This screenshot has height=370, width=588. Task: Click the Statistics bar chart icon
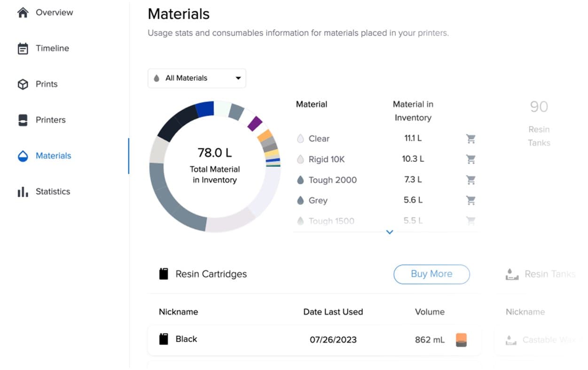tap(23, 192)
